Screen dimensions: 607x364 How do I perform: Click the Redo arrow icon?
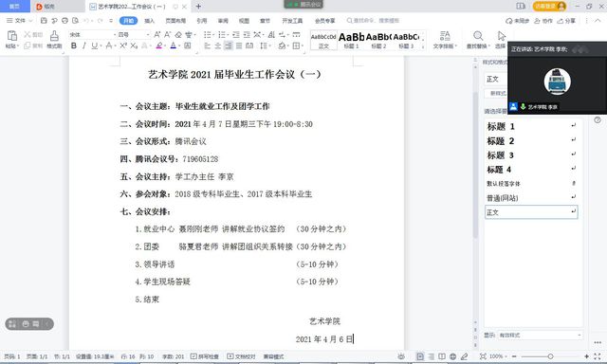coord(100,21)
